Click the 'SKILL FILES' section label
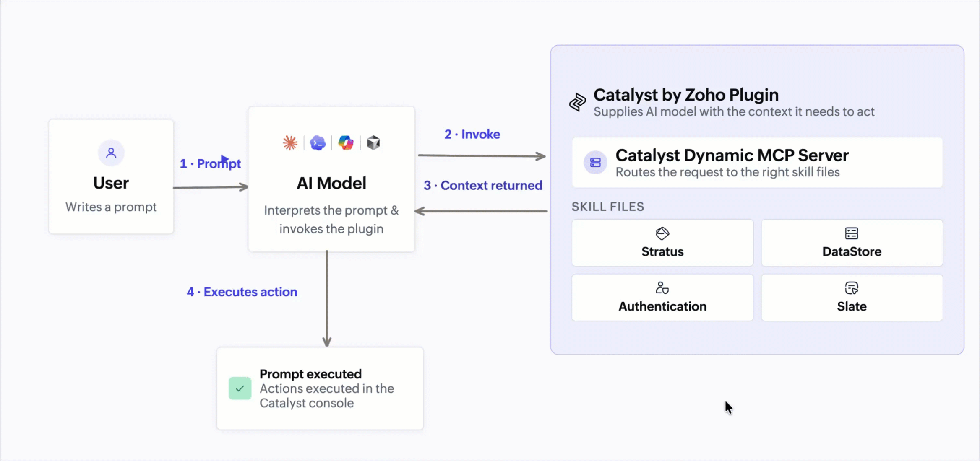The height and width of the screenshot is (461, 980). coord(608,207)
